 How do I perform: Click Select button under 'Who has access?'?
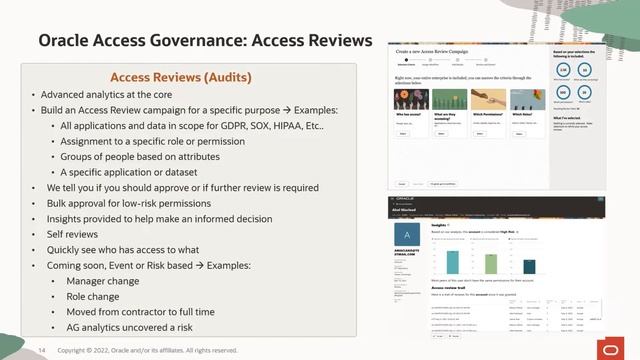[403, 133]
